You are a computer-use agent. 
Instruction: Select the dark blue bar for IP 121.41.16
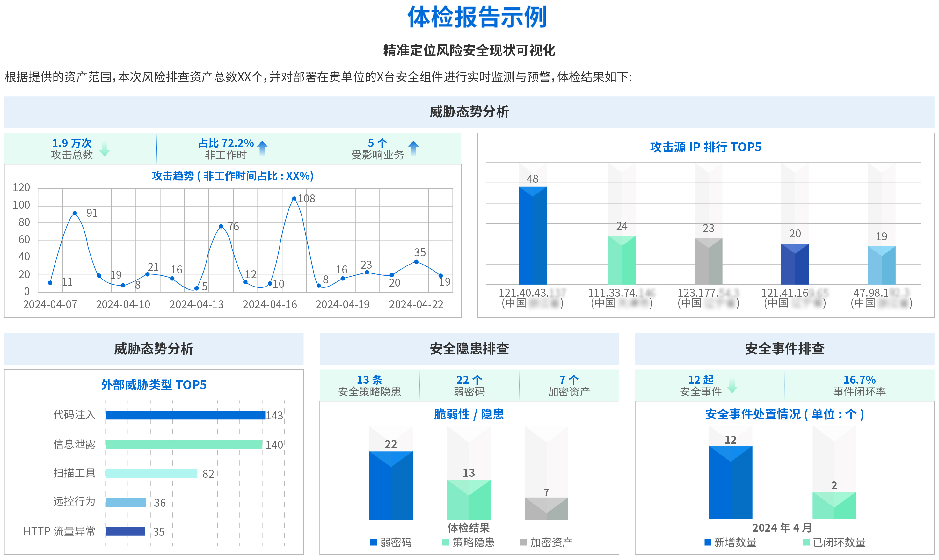pyautogui.click(x=795, y=264)
